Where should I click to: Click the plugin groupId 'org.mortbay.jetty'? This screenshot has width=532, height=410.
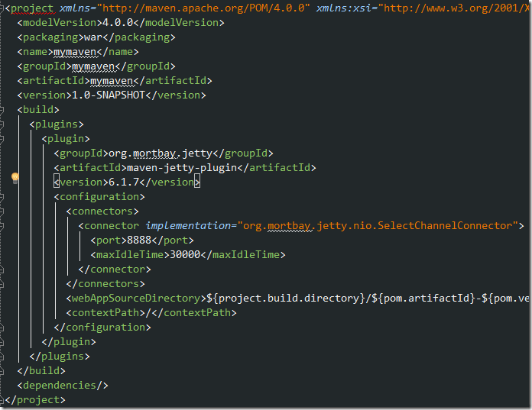[161, 153]
